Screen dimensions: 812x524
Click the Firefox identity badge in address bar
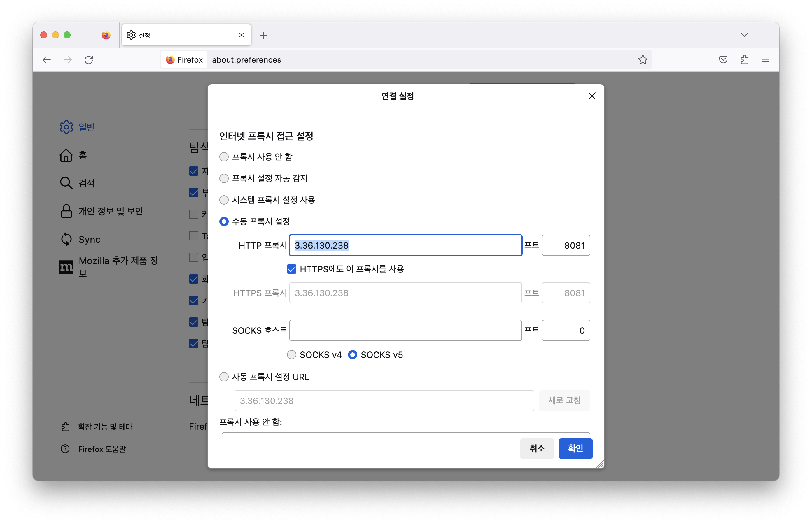click(184, 60)
